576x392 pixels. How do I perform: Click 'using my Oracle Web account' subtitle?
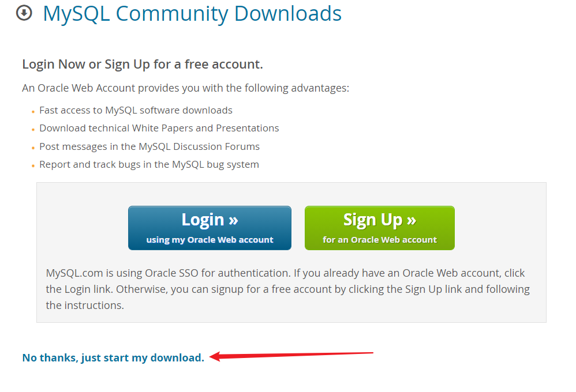coord(210,240)
